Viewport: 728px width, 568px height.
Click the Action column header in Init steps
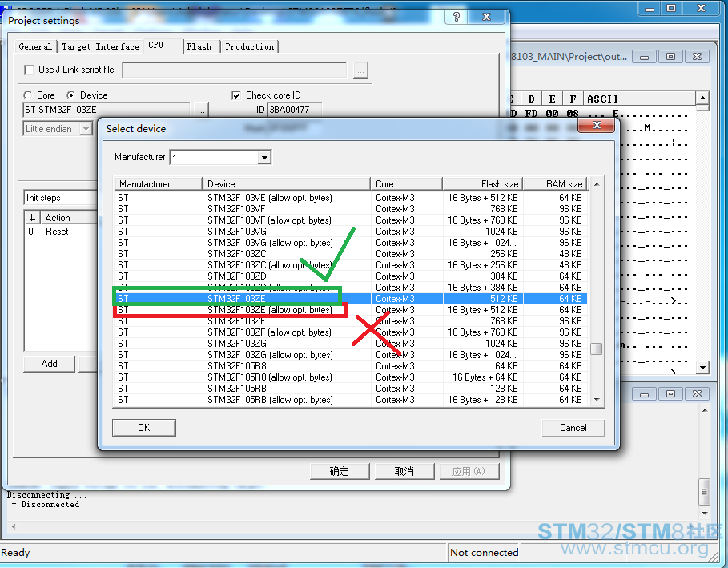click(68, 218)
